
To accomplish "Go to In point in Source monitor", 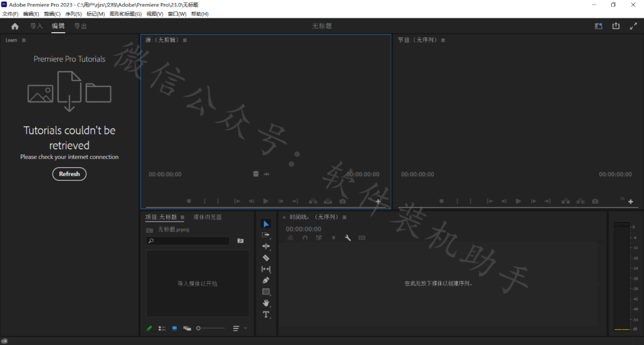I will [237, 201].
